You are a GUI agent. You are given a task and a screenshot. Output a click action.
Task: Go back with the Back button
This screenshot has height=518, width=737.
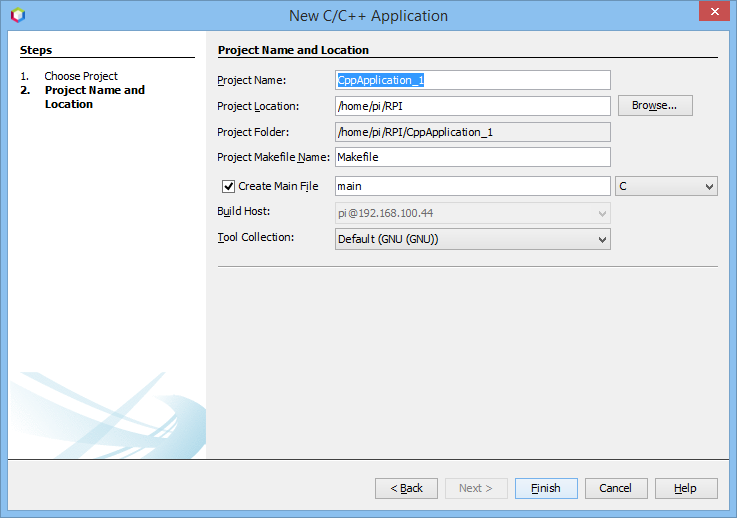[406, 488]
